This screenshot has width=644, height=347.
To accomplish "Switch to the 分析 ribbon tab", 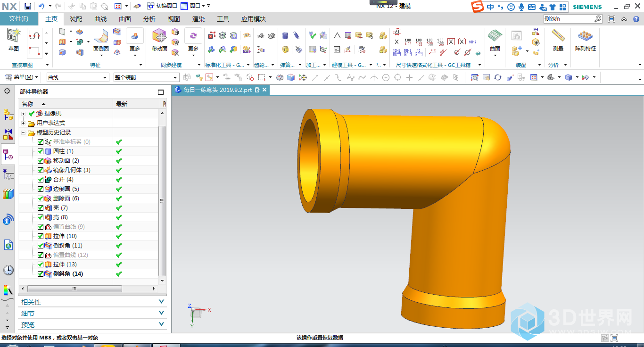I will point(149,19).
